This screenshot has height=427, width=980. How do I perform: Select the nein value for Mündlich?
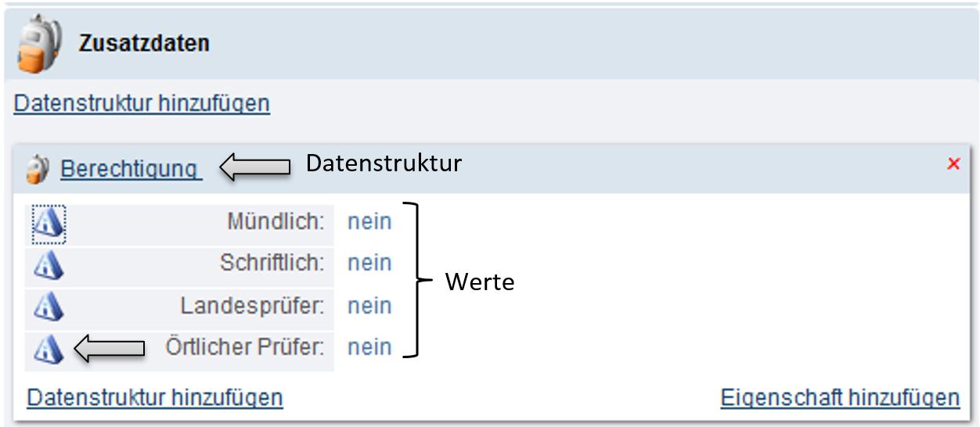369,222
